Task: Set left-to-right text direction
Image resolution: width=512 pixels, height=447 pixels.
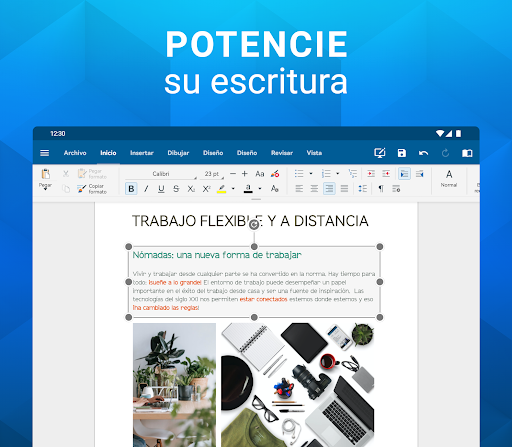Action: (x=404, y=174)
